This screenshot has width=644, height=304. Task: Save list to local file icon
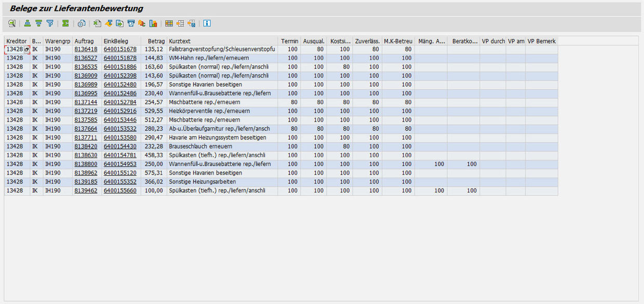[119, 23]
